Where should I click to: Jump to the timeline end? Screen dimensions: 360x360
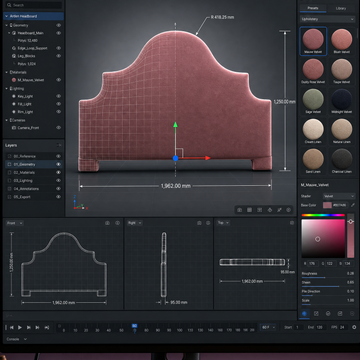pyautogui.click(x=37, y=327)
